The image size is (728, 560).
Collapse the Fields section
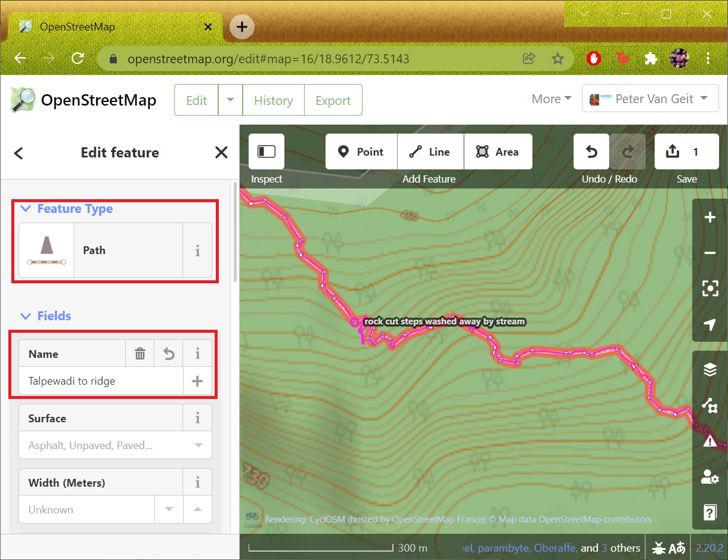46,316
